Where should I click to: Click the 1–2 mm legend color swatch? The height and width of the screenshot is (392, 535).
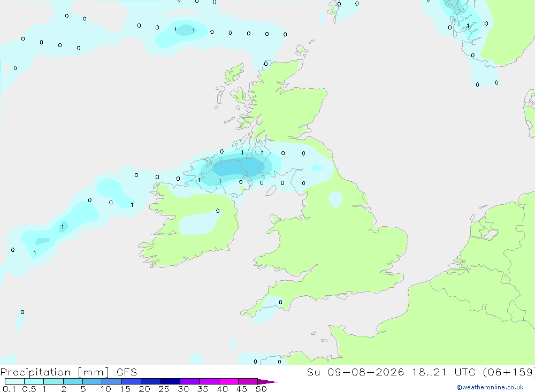click(53, 381)
